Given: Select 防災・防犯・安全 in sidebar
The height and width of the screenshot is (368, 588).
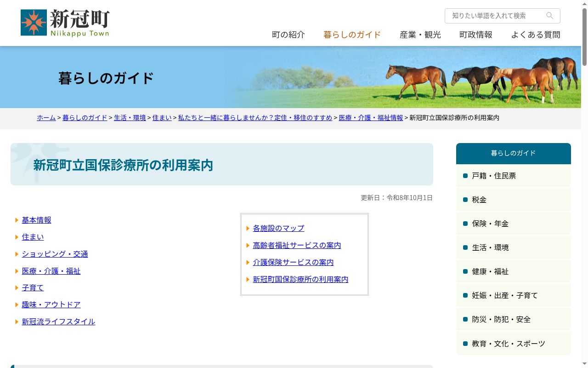Looking at the screenshot, I should (x=514, y=319).
